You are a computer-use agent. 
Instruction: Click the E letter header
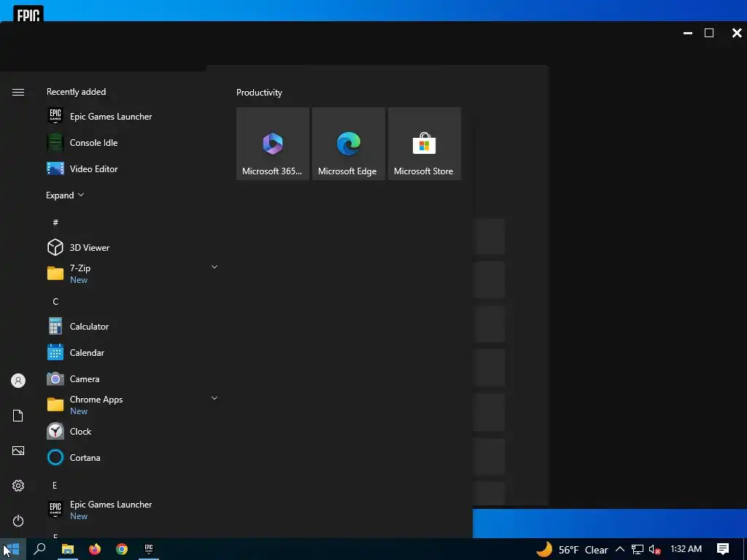[55, 485]
